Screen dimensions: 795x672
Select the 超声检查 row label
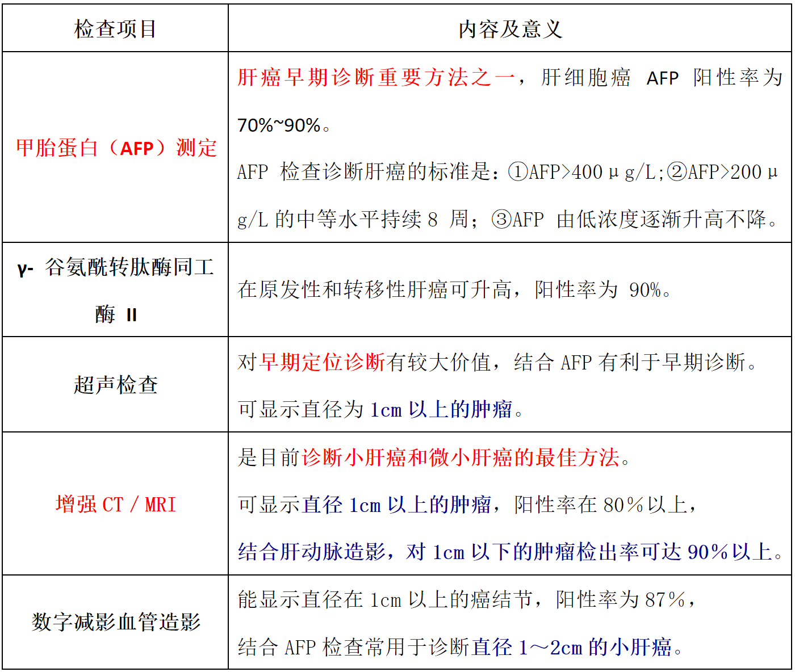[x=116, y=385]
